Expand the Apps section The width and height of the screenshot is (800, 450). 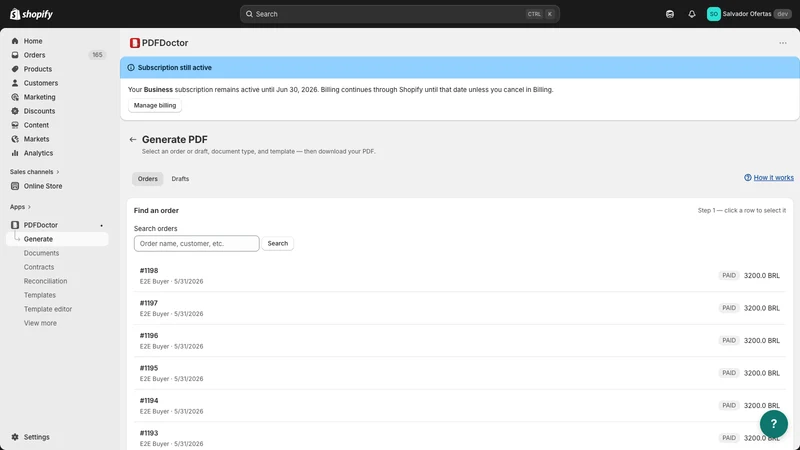20,207
